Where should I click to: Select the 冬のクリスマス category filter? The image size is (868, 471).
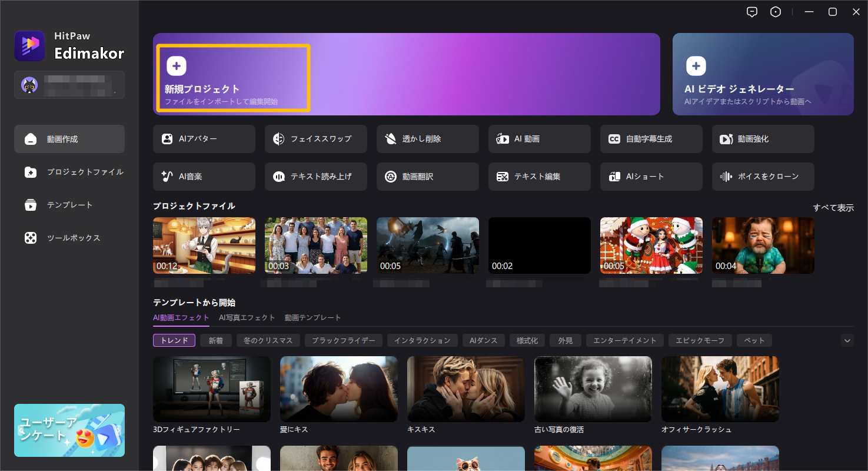(x=268, y=340)
